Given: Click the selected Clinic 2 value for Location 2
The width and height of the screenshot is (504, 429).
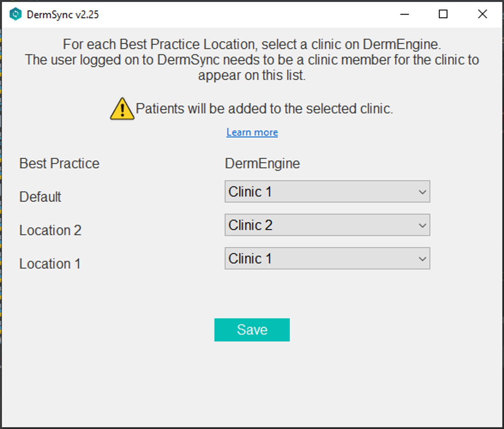Looking at the screenshot, I should pos(250,225).
